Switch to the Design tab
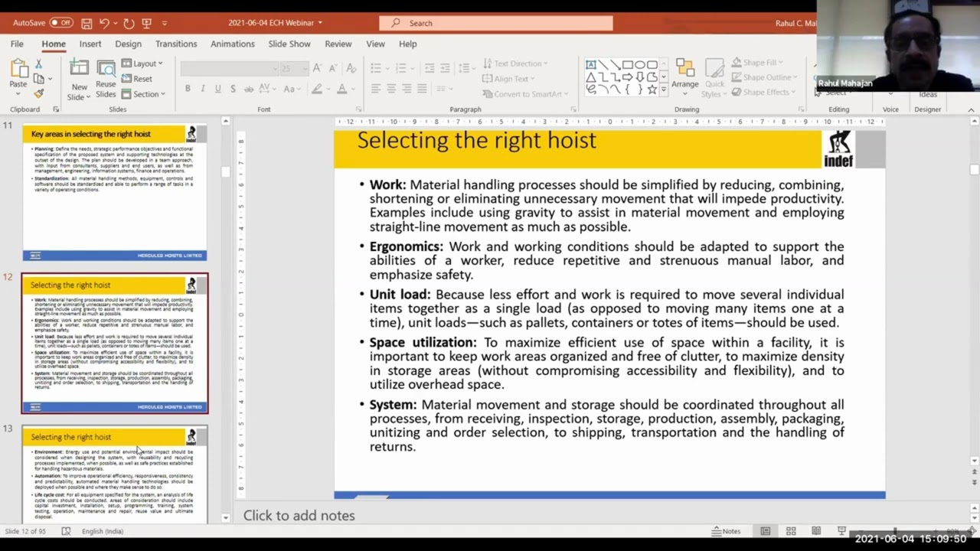Image resolution: width=980 pixels, height=551 pixels. pyautogui.click(x=128, y=44)
